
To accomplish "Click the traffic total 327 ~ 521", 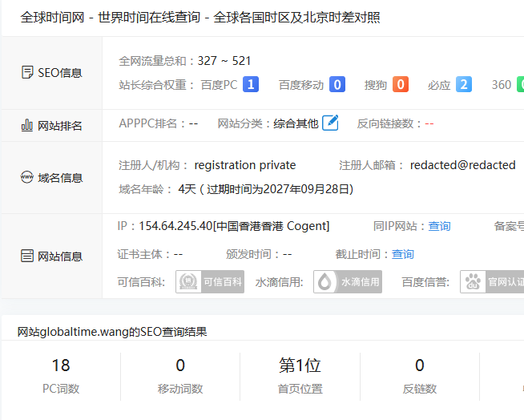I will tap(224, 61).
